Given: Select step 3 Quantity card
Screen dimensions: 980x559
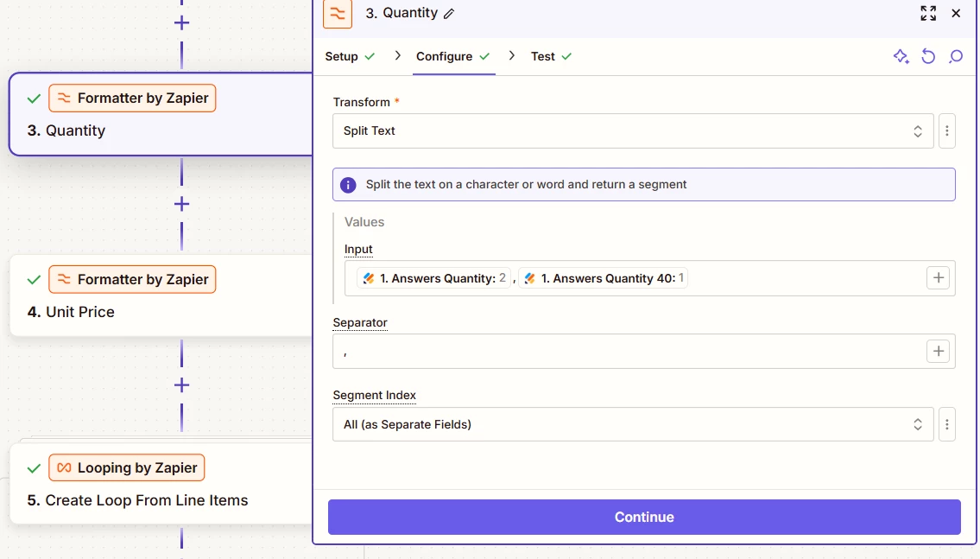Looking at the screenshot, I should coord(161,114).
